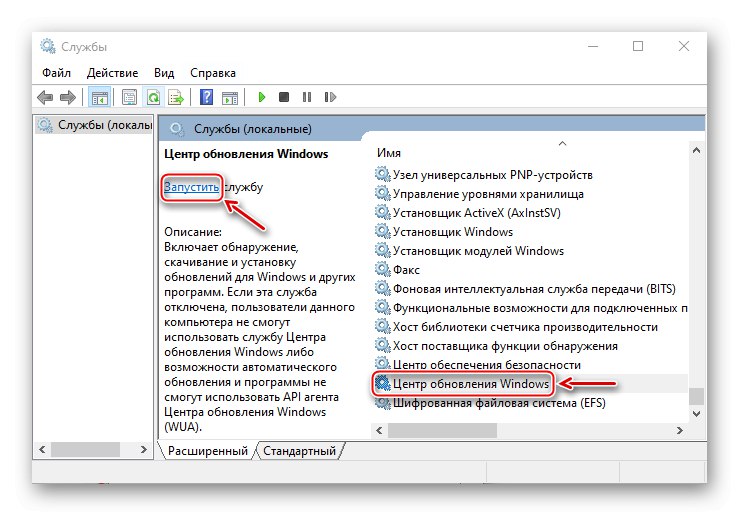Image resolution: width=739 pixels, height=516 pixels.
Task: Click the show/hide action pane icon
Action: (x=230, y=98)
